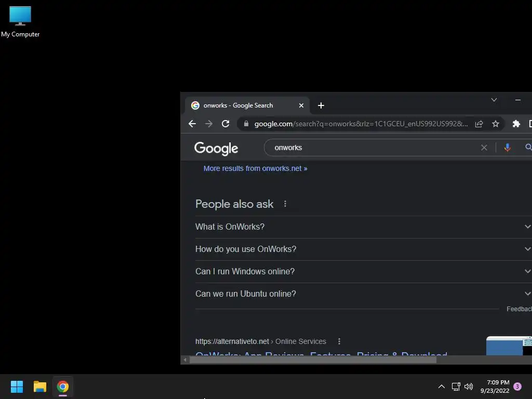This screenshot has height=399, width=532.
Task: Click into the onworks search field
Action: pyautogui.click(x=373, y=148)
